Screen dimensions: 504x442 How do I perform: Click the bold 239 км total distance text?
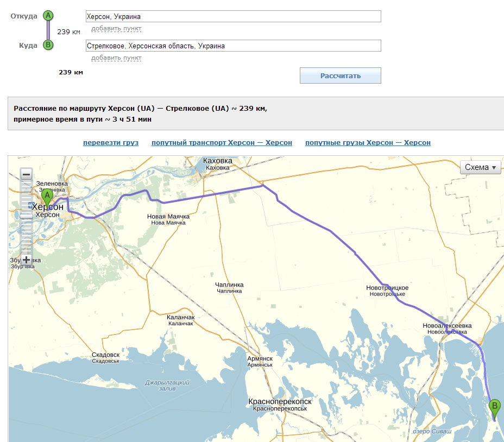pyautogui.click(x=71, y=72)
